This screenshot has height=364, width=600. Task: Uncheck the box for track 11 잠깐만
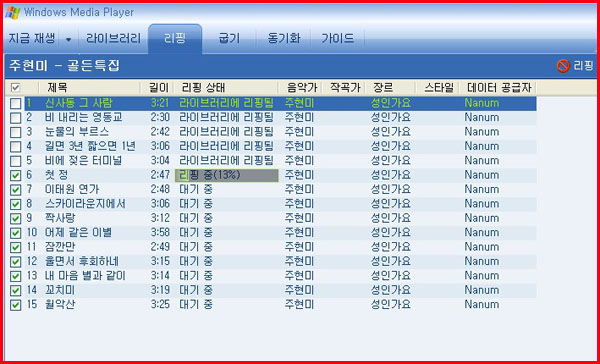[x=15, y=247]
